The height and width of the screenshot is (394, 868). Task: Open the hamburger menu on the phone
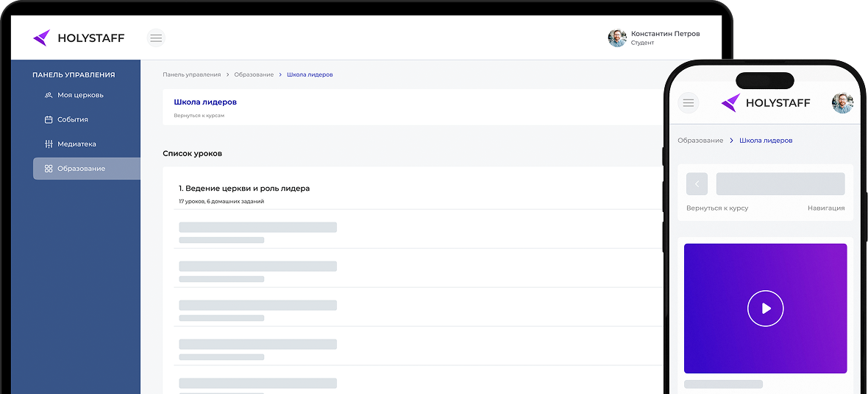(x=689, y=102)
